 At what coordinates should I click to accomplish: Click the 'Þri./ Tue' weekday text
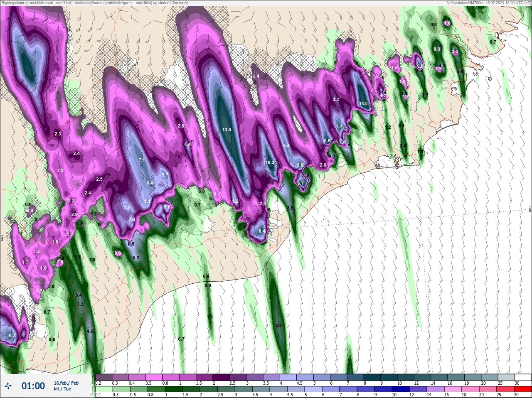pyautogui.click(x=62, y=389)
